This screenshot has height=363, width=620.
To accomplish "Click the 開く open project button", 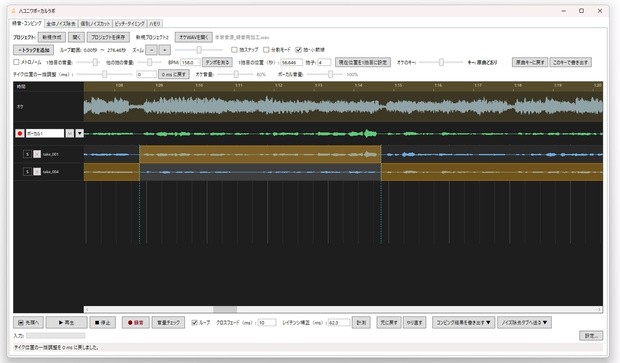I will click(76, 37).
